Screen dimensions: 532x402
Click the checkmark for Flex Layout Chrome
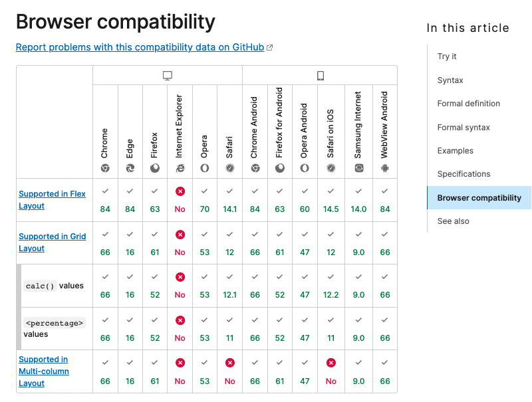coord(105,191)
